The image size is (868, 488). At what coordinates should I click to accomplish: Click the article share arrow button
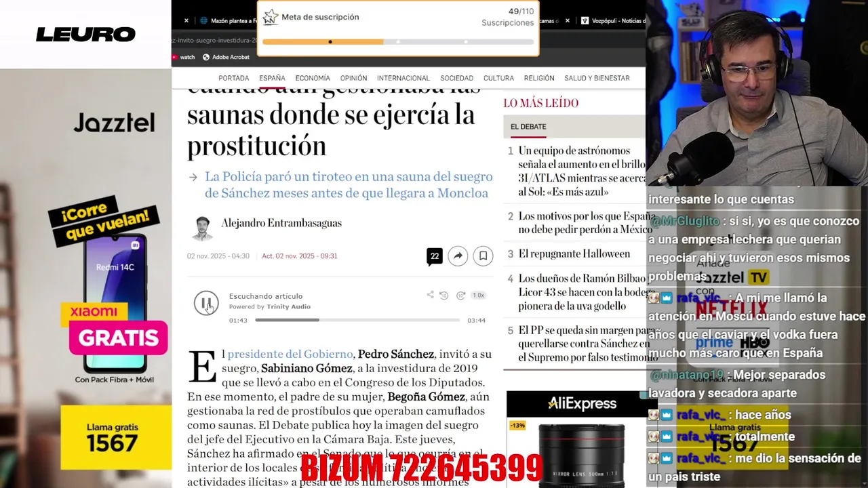pyautogui.click(x=458, y=256)
